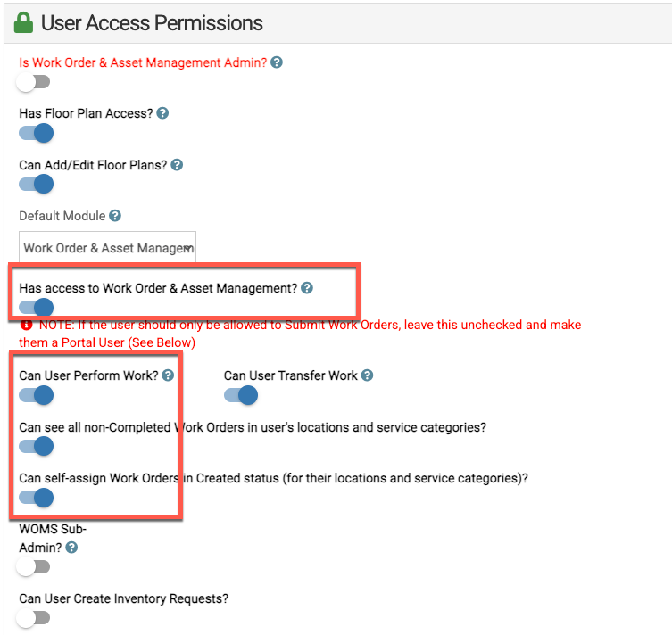The height and width of the screenshot is (635, 672).
Task: Enable Work Order & Asset Management Admin toggle
Action: click(x=33, y=82)
